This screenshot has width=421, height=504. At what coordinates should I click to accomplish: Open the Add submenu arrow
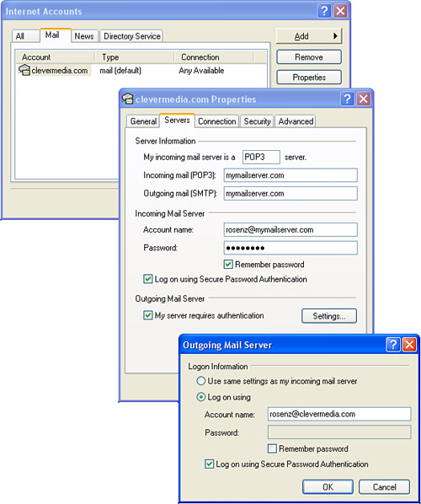pyautogui.click(x=335, y=35)
